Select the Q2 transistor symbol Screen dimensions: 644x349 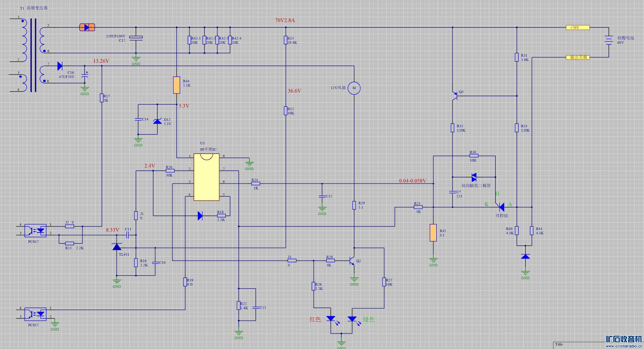[352, 261]
